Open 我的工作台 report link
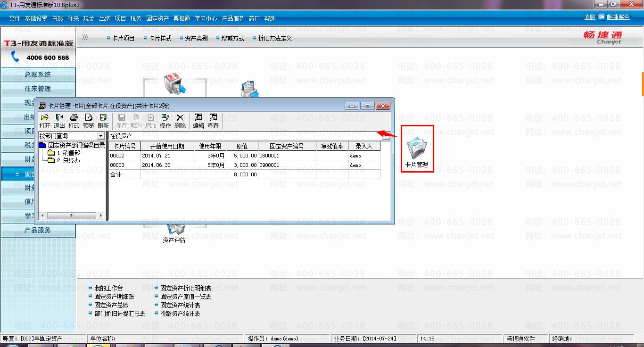This screenshot has width=644, height=347. (108, 288)
